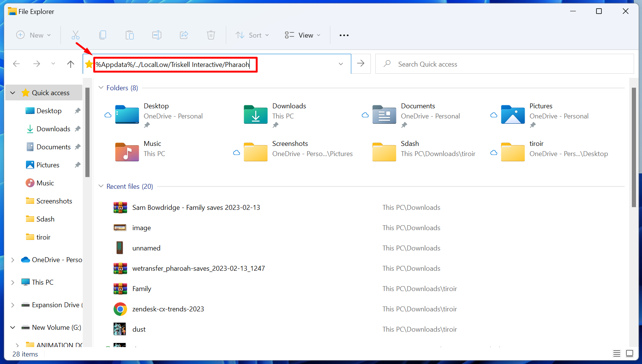Switch to details view layout icon
The height and width of the screenshot is (364, 642).
click(x=617, y=353)
